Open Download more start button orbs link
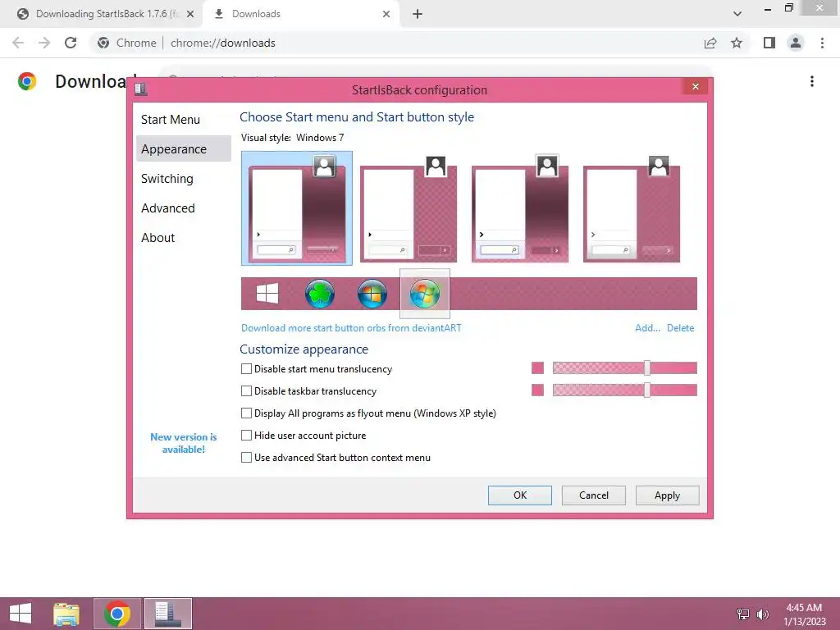Screen dimensions: 840x630 (x=351, y=328)
